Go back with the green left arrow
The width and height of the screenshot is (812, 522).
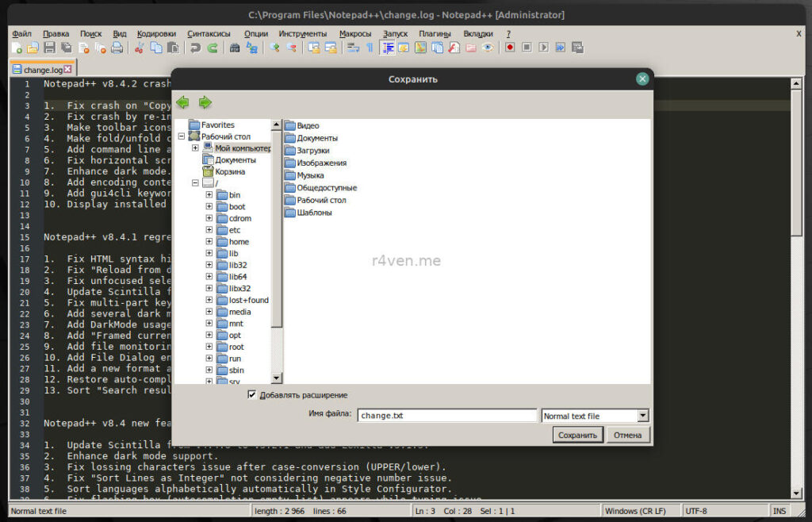183,102
